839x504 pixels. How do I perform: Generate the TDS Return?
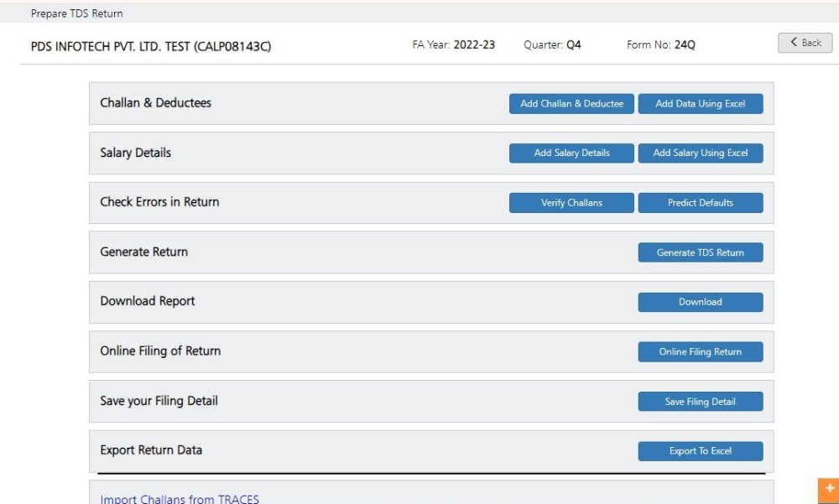[x=701, y=252]
